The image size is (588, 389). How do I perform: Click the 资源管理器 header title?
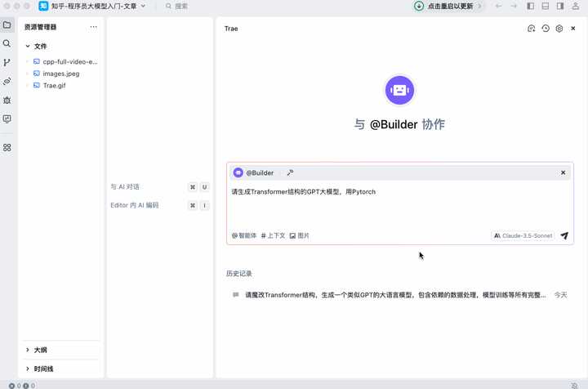tap(40, 27)
